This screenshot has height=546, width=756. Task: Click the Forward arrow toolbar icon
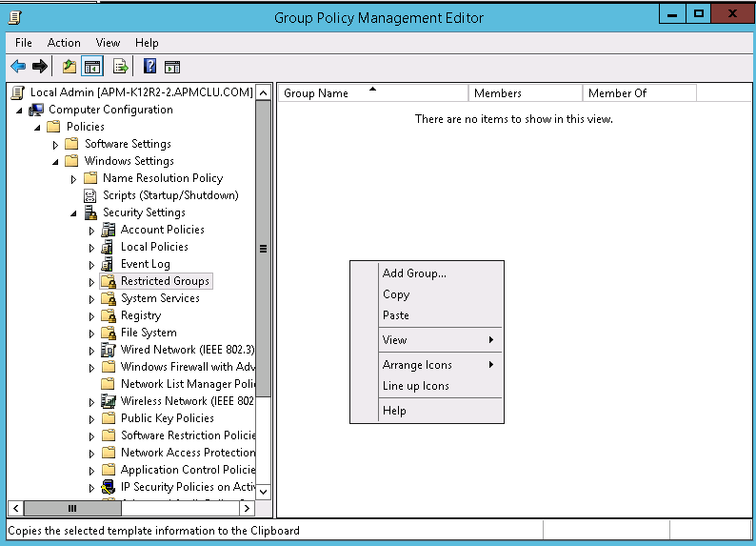(40, 67)
